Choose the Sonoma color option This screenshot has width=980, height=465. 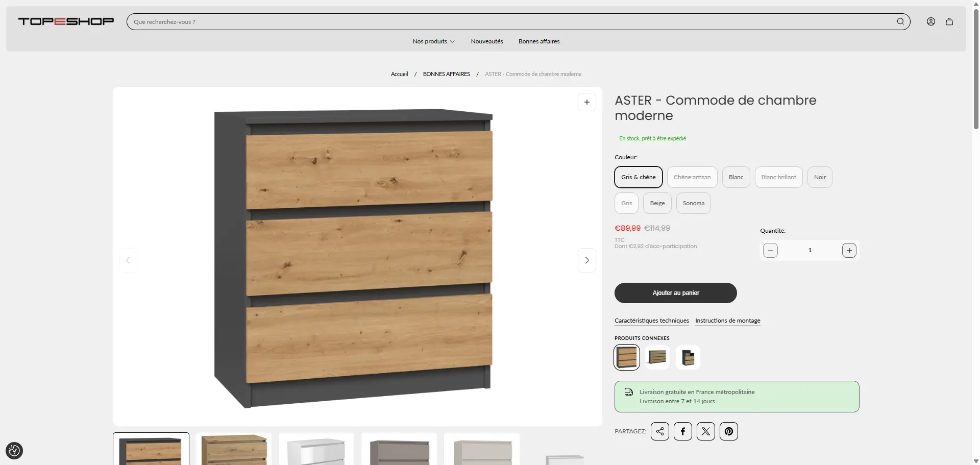694,203
